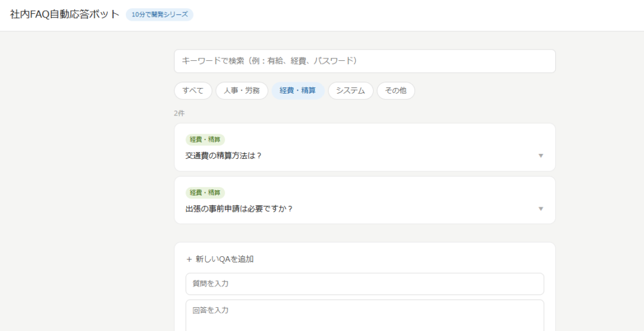Focus the keyword search field

tap(365, 61)
